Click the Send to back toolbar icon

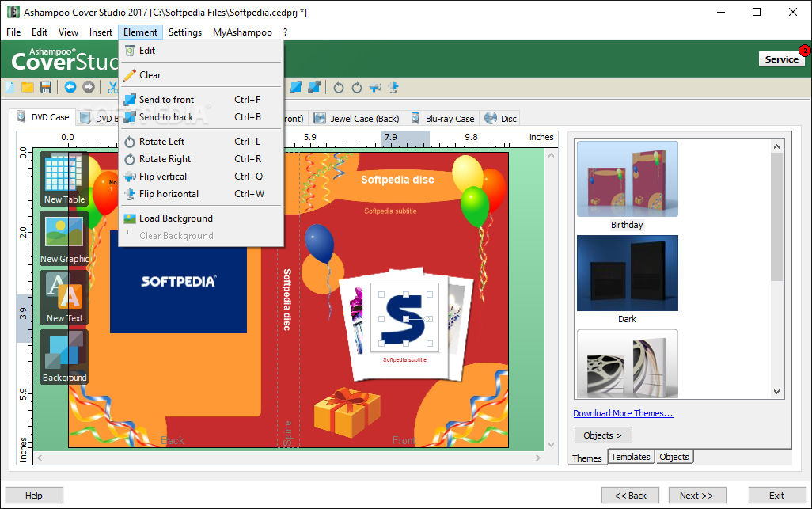click(314, 87)
